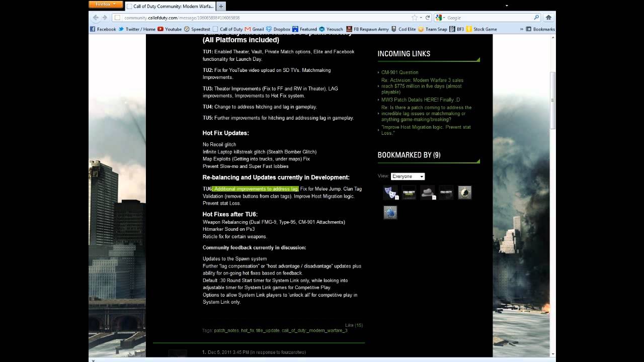Viewport: 644px width, 362px height.
Task: Click the theater masks avatar thumbnail
Action: point(390,193)
